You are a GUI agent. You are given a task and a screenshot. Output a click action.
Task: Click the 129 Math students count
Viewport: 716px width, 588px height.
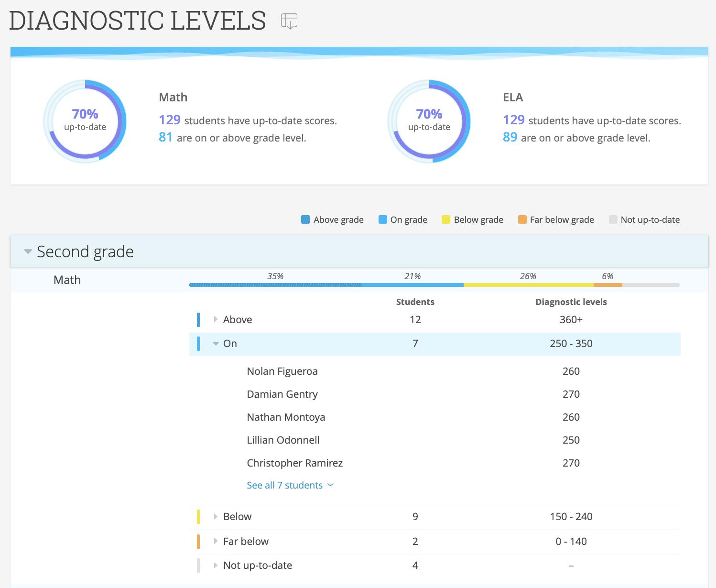170,120
